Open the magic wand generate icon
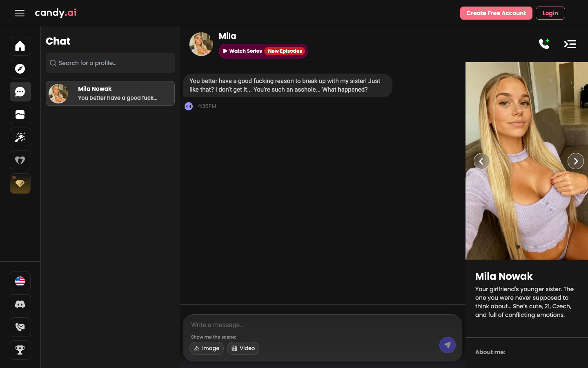 (x=20, y=137)
